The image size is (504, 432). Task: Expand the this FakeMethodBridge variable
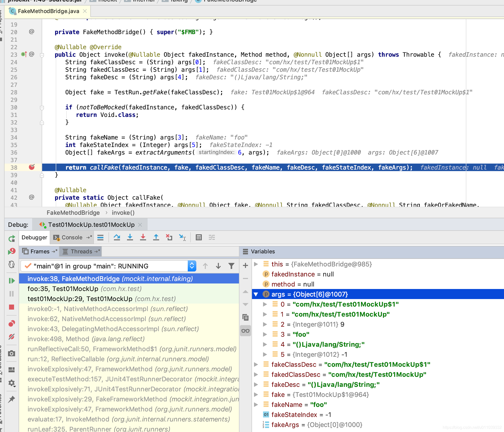point(256,264)
